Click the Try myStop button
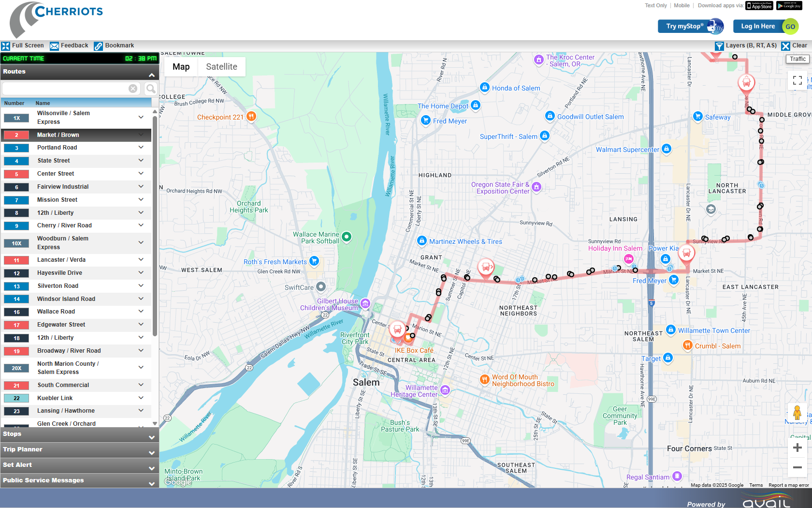 coord(690,27)
